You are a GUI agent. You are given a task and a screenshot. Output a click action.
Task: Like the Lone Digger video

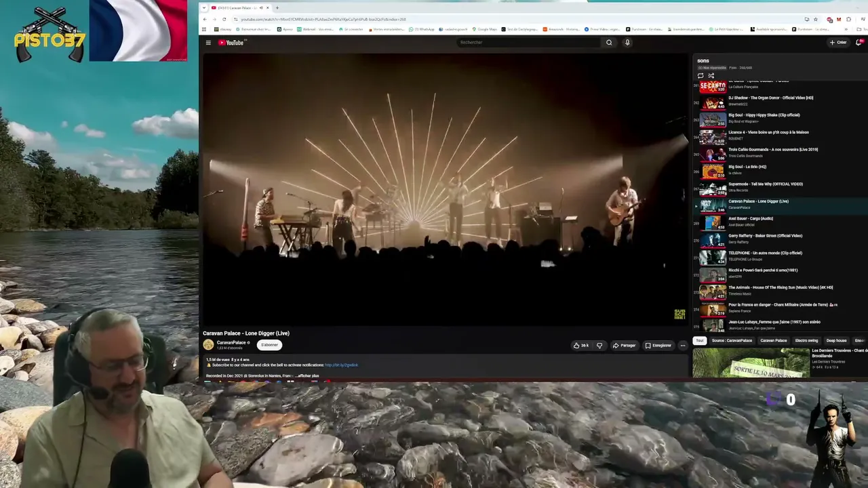click(x=581, y=346)
